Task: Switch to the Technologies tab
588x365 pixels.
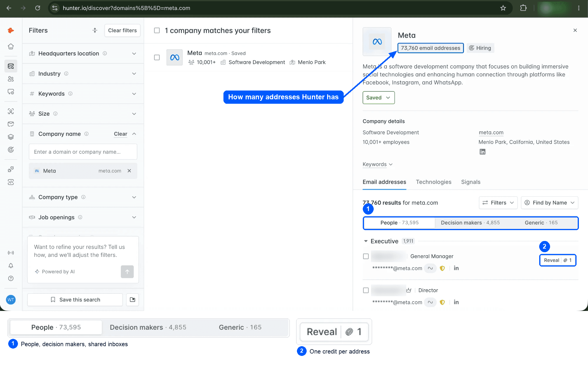Action: [434, 182]
